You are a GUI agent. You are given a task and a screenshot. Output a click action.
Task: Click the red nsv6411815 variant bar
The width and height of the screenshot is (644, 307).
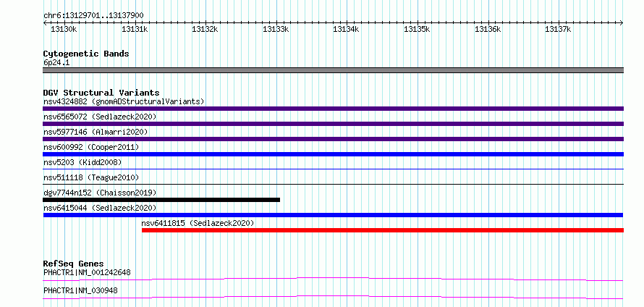point(383,230)
